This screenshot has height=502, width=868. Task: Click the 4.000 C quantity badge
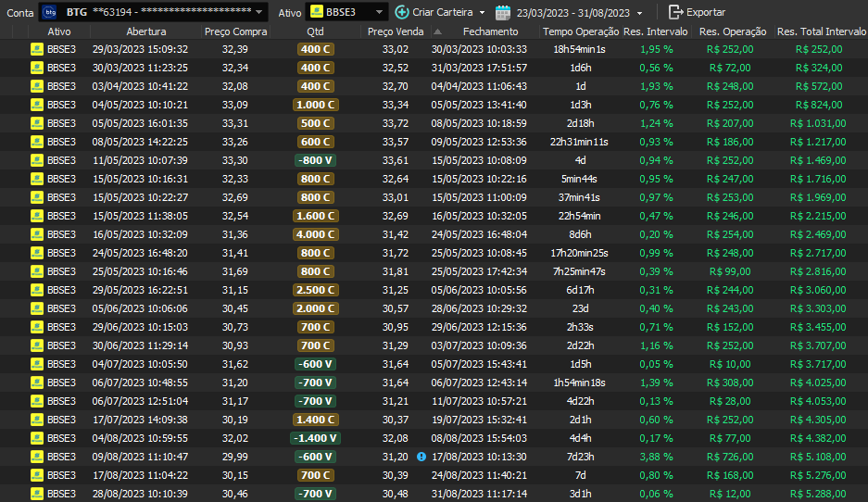pyautogui.click(x=316, y=234)
